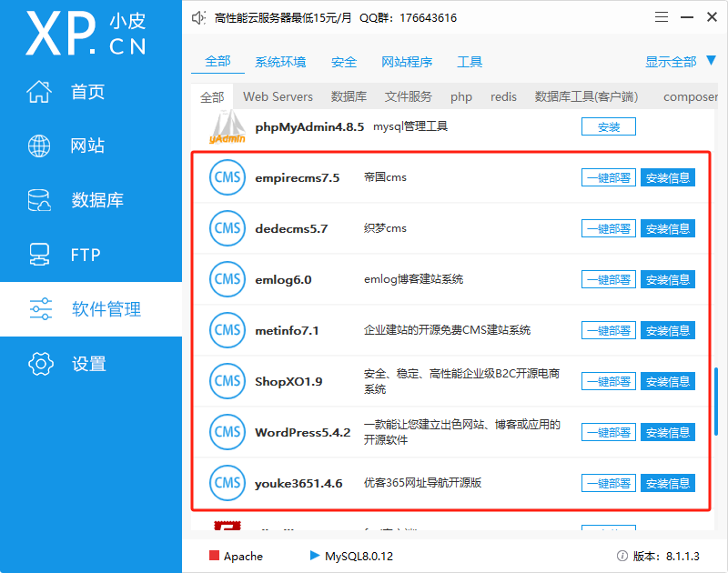Click the phpMyAdmin4.8.5 name text
Viewport: 728px width, 573px height.
pyautogui.click(x=309, y=126)
